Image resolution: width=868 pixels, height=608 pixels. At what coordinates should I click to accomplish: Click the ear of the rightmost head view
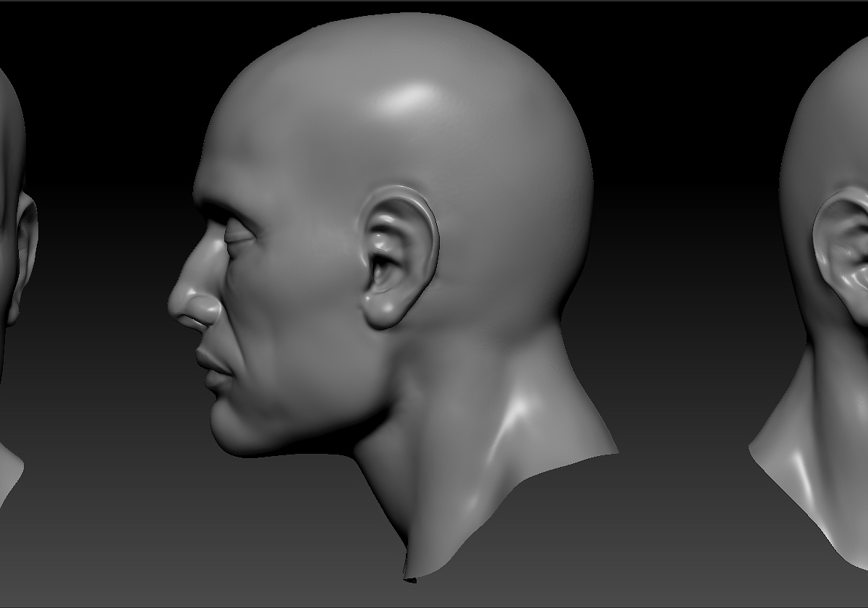click(841, 257)
